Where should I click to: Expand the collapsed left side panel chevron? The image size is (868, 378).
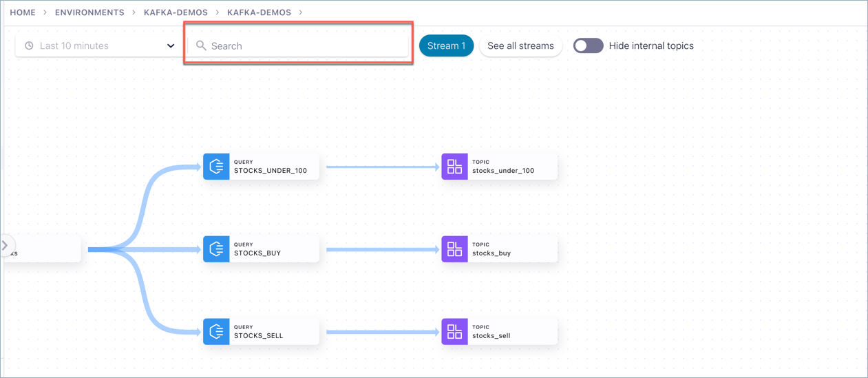click(x=6, y=245)
